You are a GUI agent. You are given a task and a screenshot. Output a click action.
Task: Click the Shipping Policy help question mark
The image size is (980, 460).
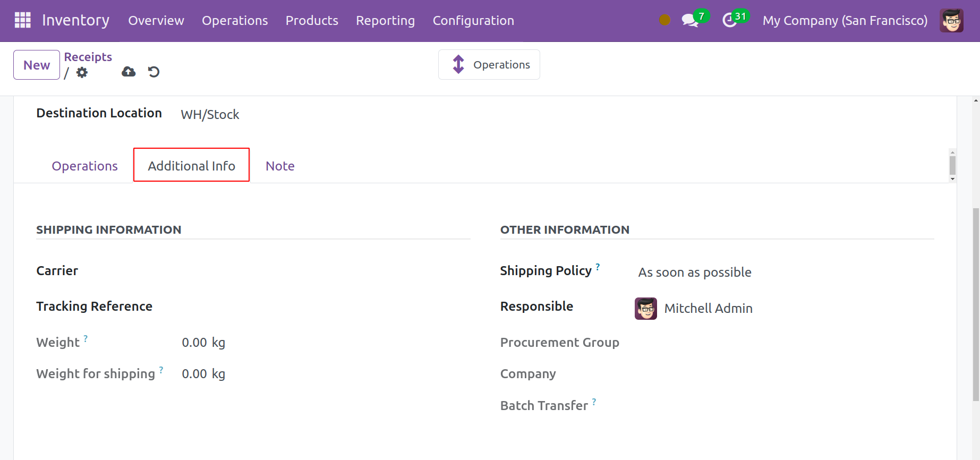[598, 267]
